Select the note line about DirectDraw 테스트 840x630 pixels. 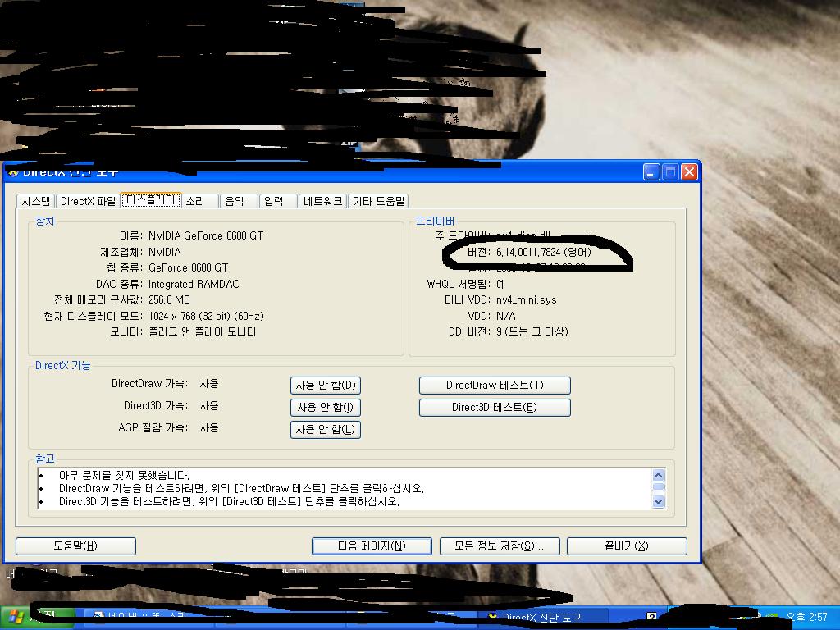(x=241, y=489)
